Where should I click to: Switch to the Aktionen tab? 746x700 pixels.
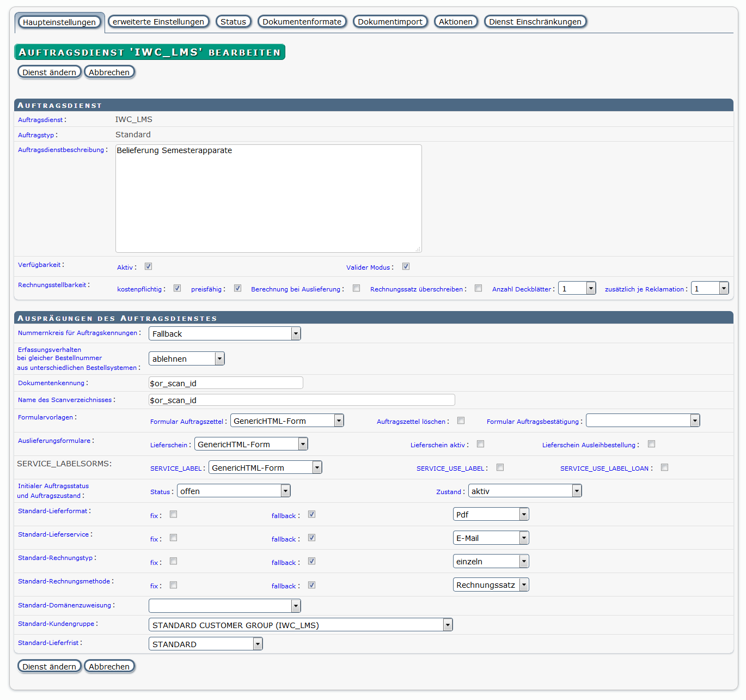[456, 22]
